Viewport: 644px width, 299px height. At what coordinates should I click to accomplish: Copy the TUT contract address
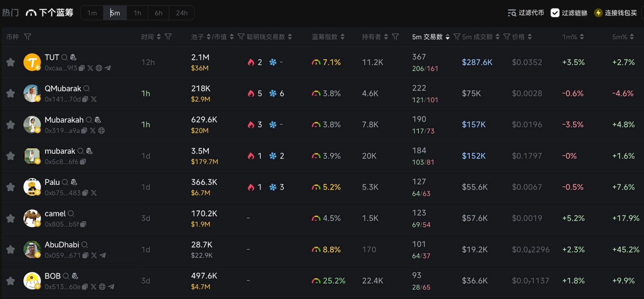pyautogui.click(x=82, y=68)
